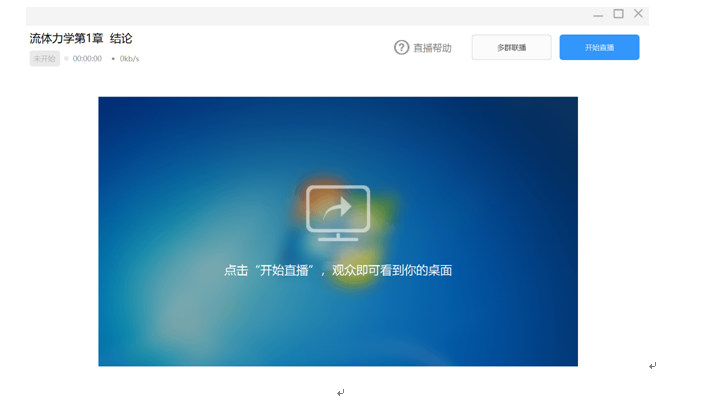Click the dot icon before 0kb/s
Screen dimensions: 706x400
coord(113,59)
